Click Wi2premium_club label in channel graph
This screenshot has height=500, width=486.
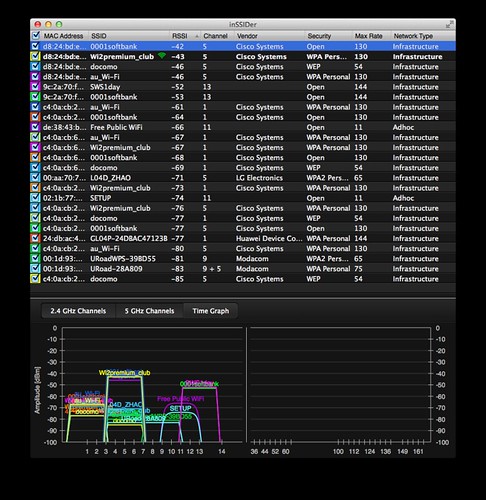[124, 373]
